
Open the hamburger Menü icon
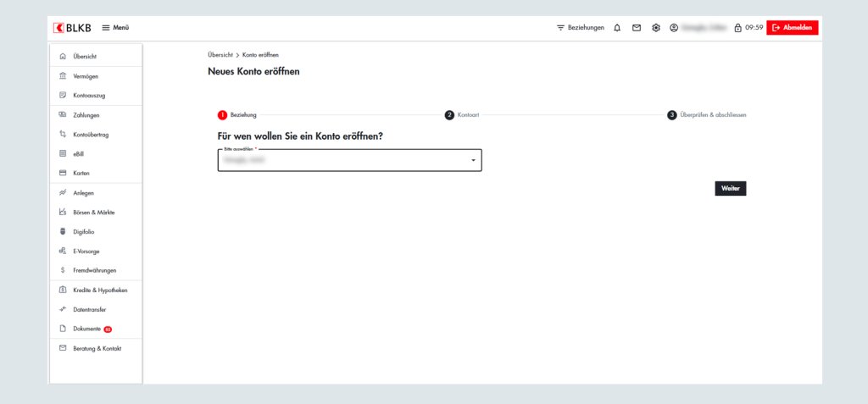click(x=106, y=28)
